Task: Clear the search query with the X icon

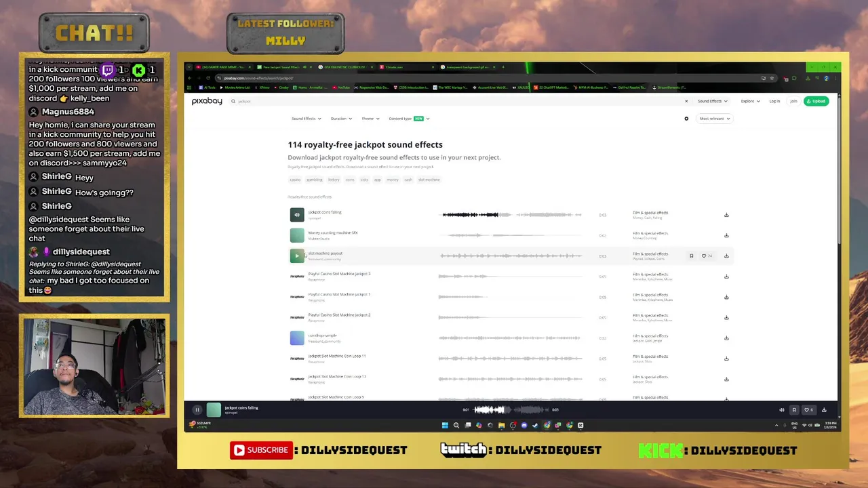Action: pos(686,101)
